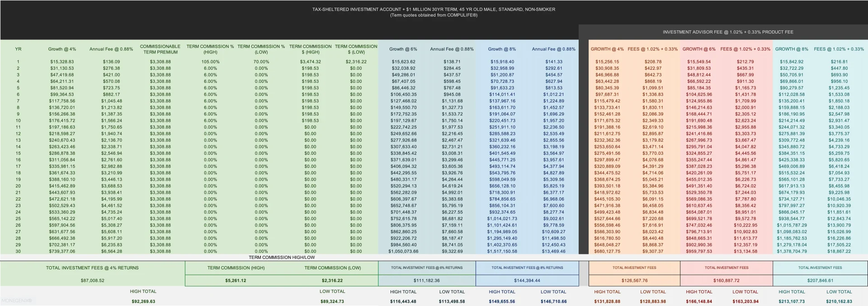Select the 6% growth cell '$15,623.62'
Screen dimensions: 868x306
pos(404,62)
